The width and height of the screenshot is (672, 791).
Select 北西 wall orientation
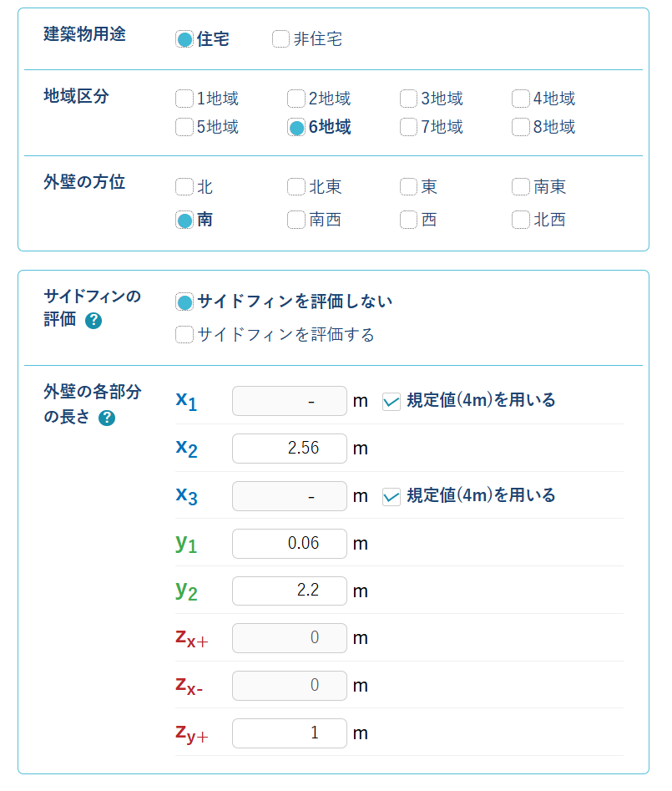pyautogui.click(x=521, y=220)
